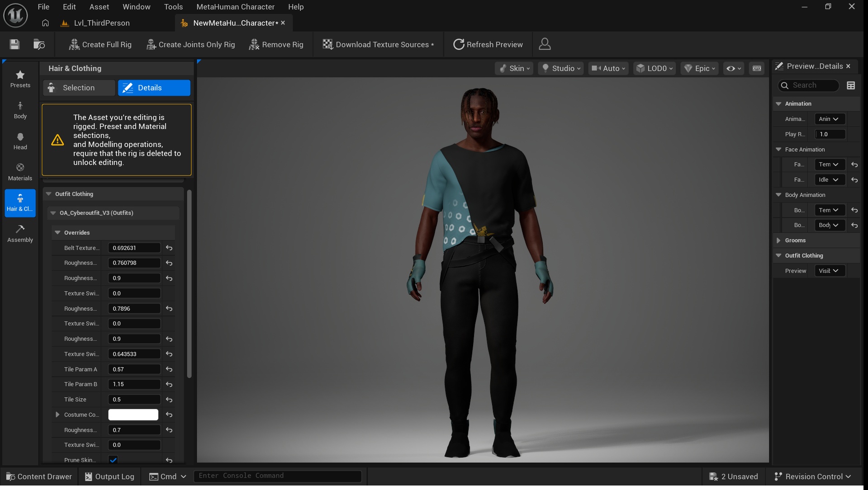Expand the Costume Color property

point(57,415)
